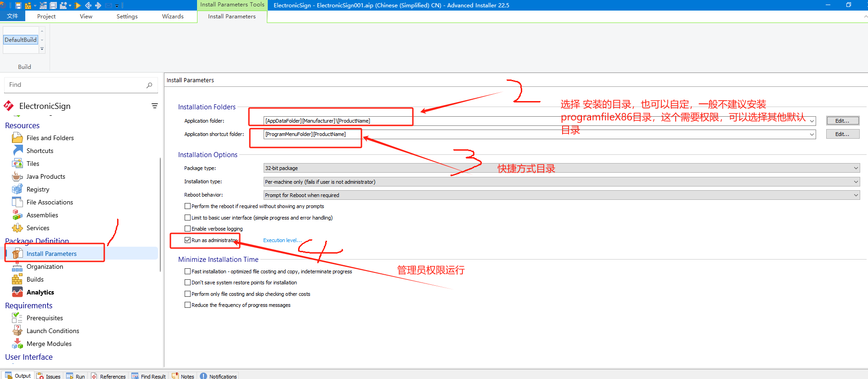This screenshot has height=379, width=868.
Task: Check Perform only file costing option
Action: [187, 294]
